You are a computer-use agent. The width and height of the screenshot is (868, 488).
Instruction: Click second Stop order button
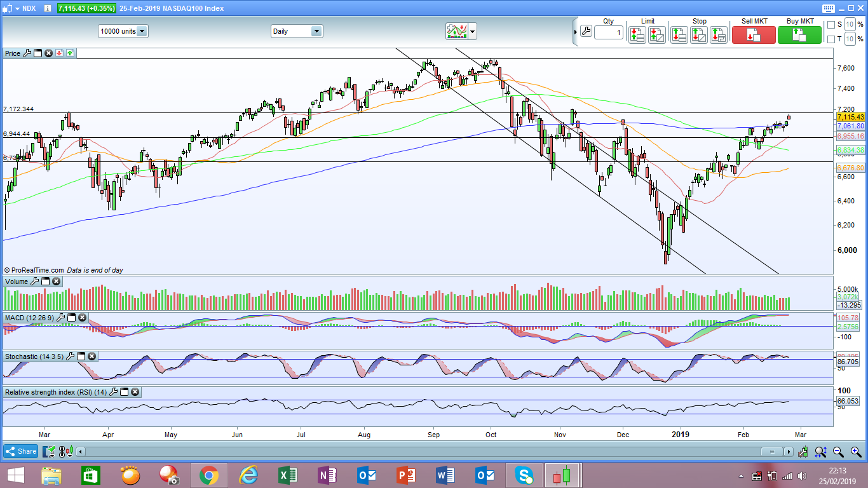pyautogui.click(x=699, y=34)
